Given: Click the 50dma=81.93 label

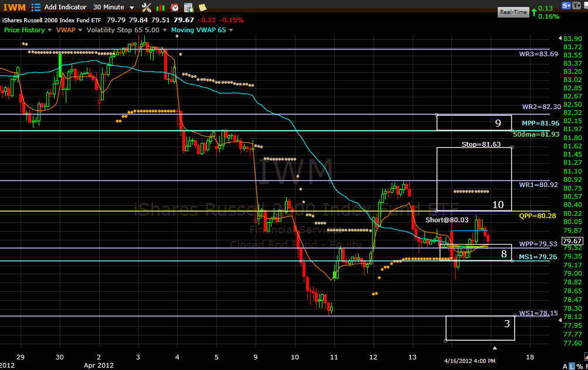Looking at the screenshot, I should pyautogui.click(x=536, y=134).
